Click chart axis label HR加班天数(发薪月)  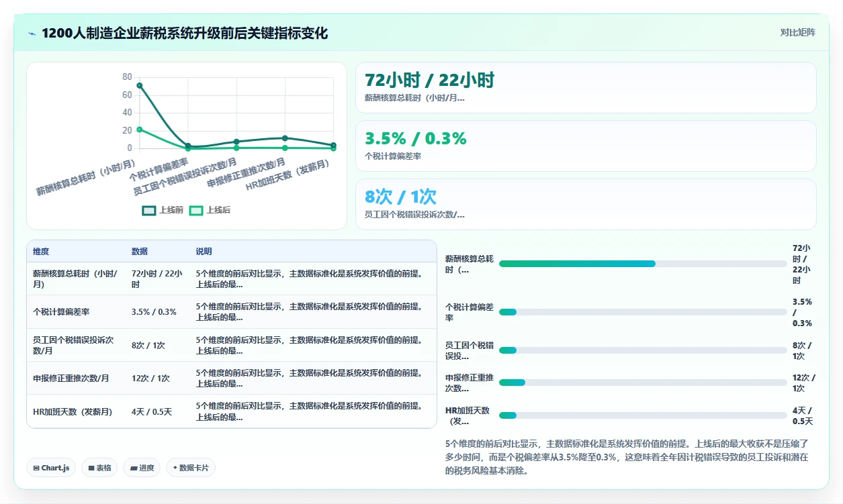(287, 174)
